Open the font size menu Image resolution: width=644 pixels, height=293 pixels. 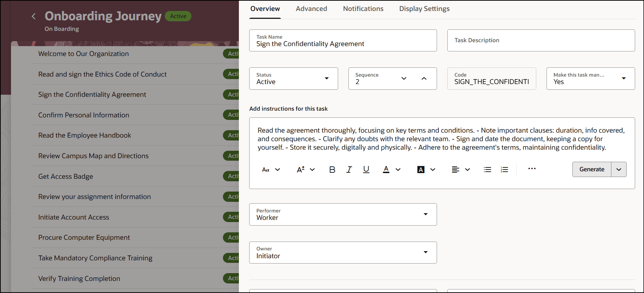(x=301, y=170)
